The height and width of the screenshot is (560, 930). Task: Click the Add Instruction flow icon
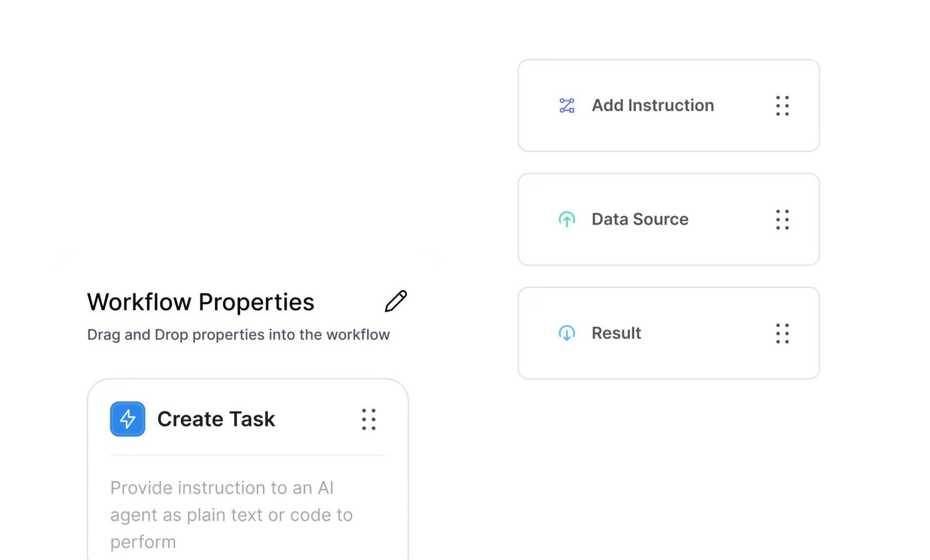pyautogui.click(x=567, y=106)
